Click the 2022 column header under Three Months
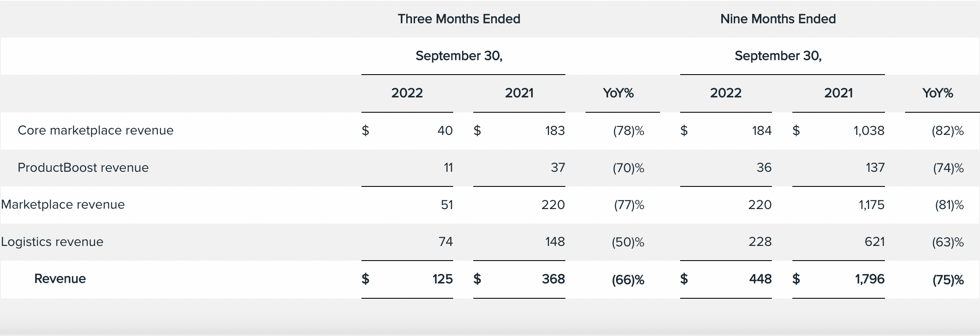This screenshot has height=336, width=980. click(407, 93)
